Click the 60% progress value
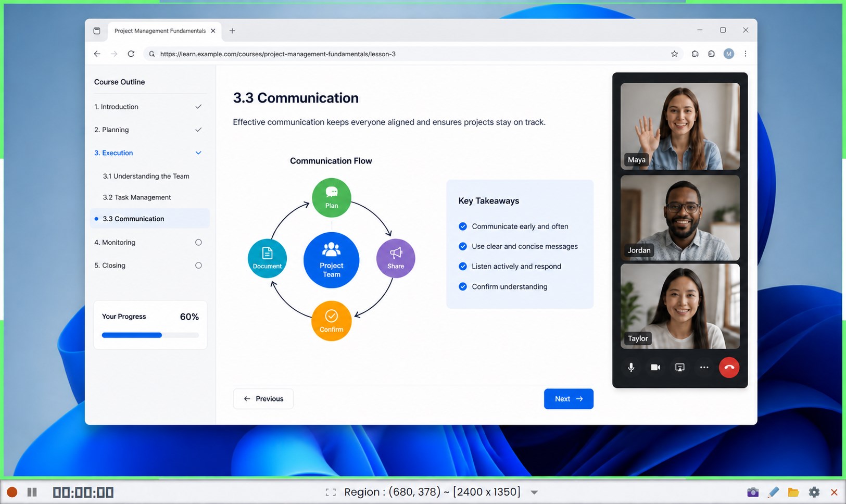Viewport: 846px width, 504px height. pos(190,317)
